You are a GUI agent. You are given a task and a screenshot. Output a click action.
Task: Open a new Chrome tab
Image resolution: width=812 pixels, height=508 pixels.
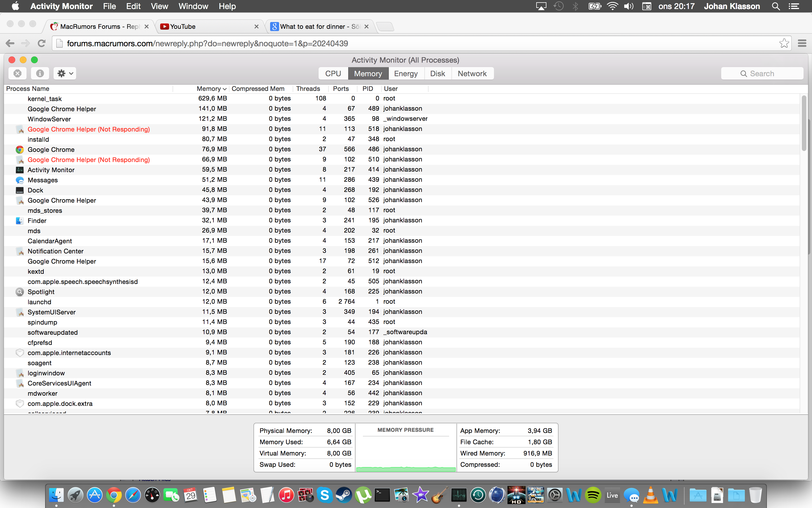[385, 27]
